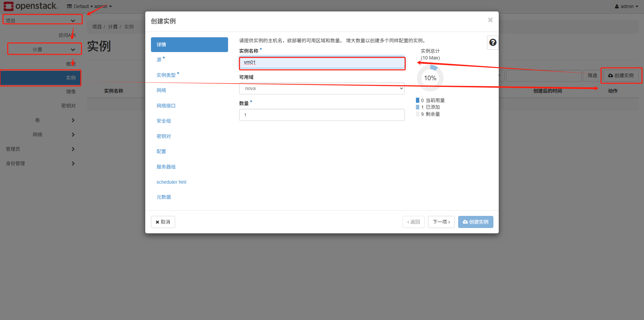Screen dimensions: 644x320
Task: Click the 筛选 filter button
Action: (592, 76)
